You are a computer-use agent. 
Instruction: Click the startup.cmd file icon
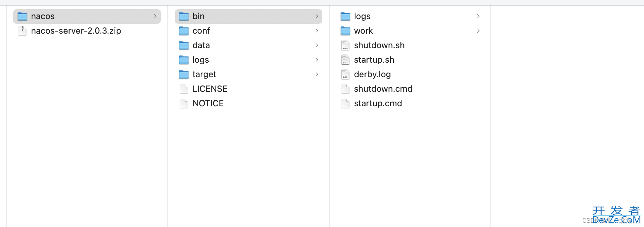(345, 103)
